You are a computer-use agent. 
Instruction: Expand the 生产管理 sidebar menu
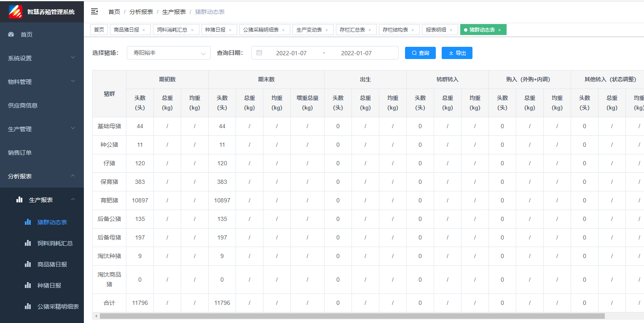point(42,129)
